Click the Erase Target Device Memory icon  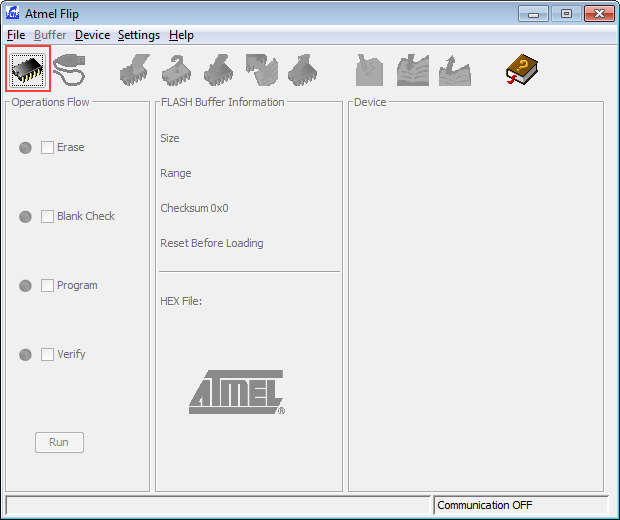135,70
